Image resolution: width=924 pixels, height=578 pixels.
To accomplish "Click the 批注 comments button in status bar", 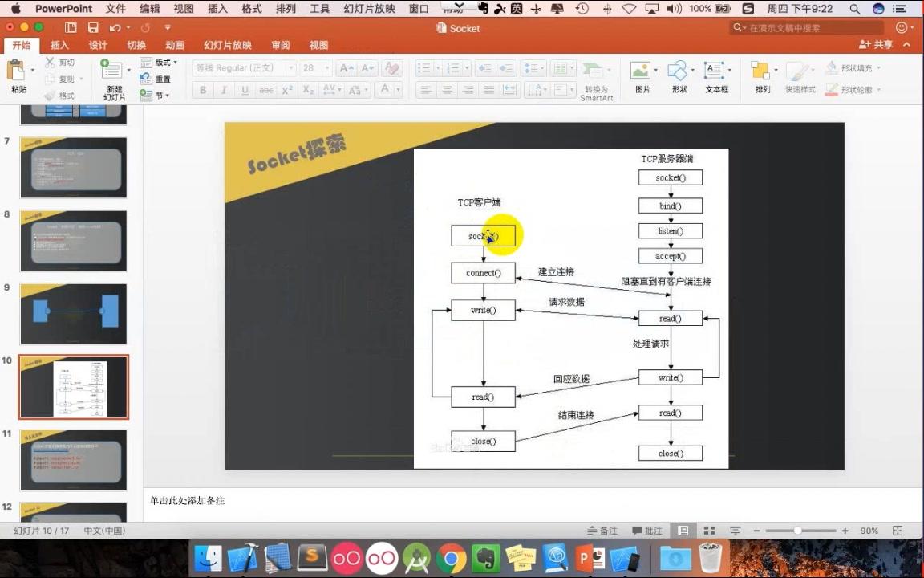I will tap(647, 531).
